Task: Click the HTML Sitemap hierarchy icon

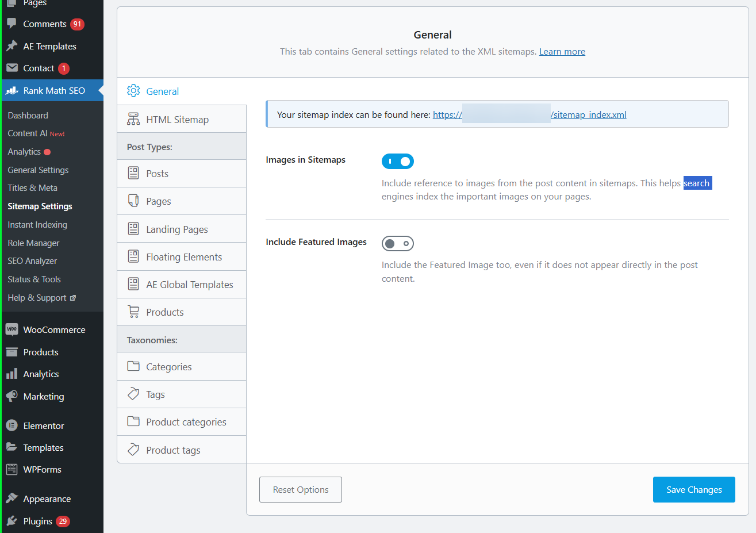Action: point(133,119)
